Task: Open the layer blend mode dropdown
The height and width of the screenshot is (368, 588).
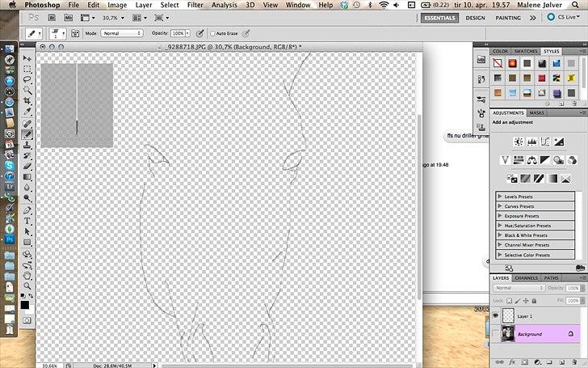Action: pyautogui.click(x=519, y=288)
